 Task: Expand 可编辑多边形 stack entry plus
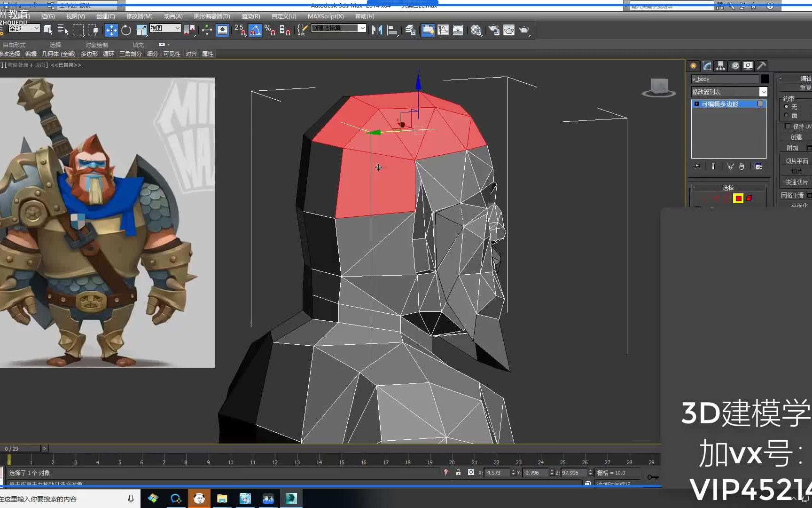696,104
